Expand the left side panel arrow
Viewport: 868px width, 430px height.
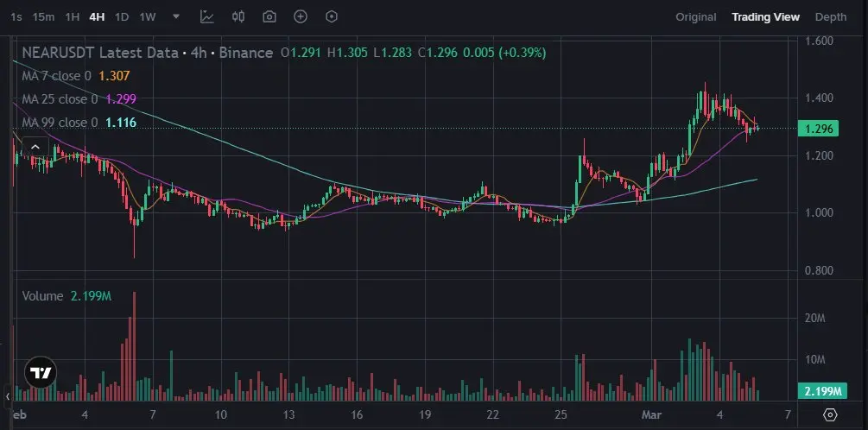coord(8,396)
